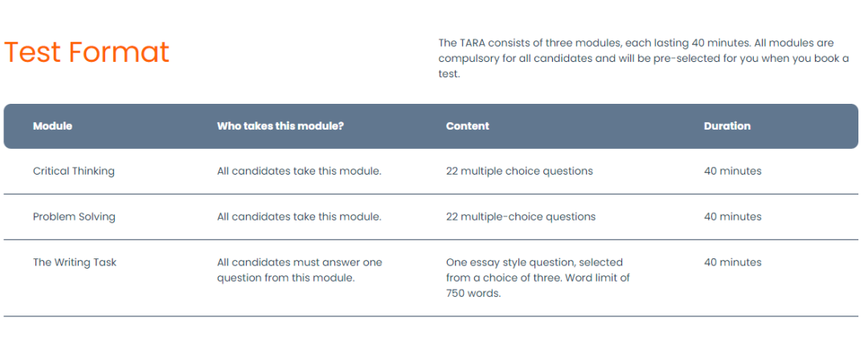The width and height of the screenshot is (868, 338).
Task: Click who takes the Critical Thinking module
Action: tap(299, 171)
